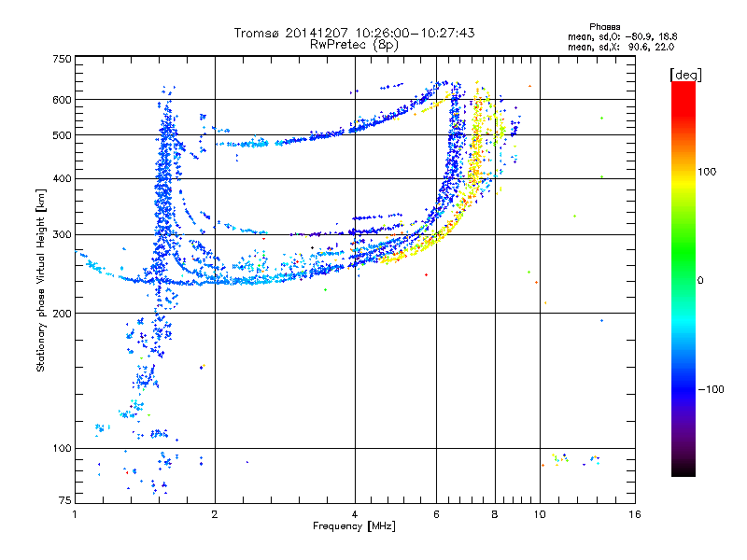Click the "Frequency [MHz]" axis label
Image resolution: width=747 pixels, height=560 pixels.
click(354, 526)
